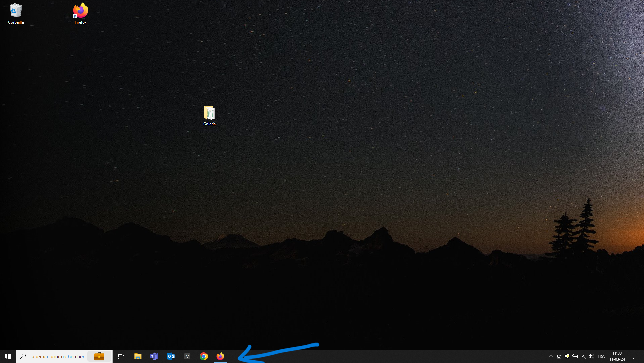This screenshot has width=644, height=363.
Task: Click the camera meet-now tray icon
Action: coord(559,356)
